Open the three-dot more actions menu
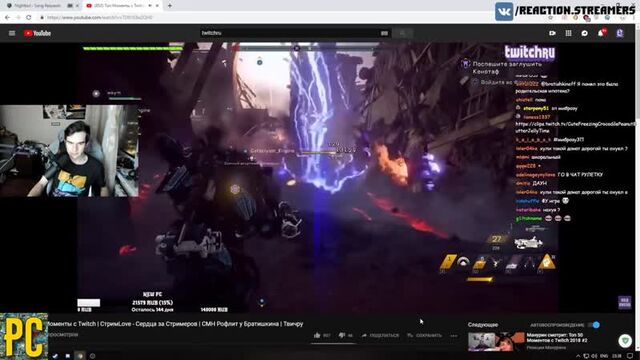640x360 pixels. (454, 336)
